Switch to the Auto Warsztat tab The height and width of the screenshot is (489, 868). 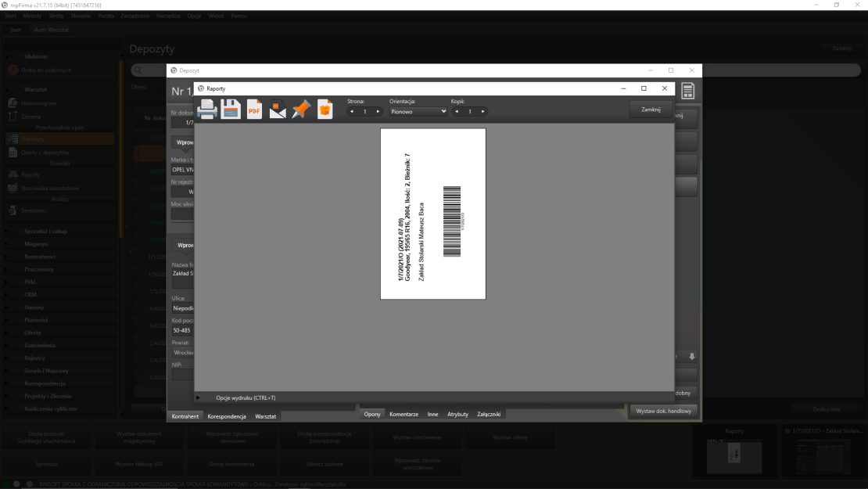point(51,30)
